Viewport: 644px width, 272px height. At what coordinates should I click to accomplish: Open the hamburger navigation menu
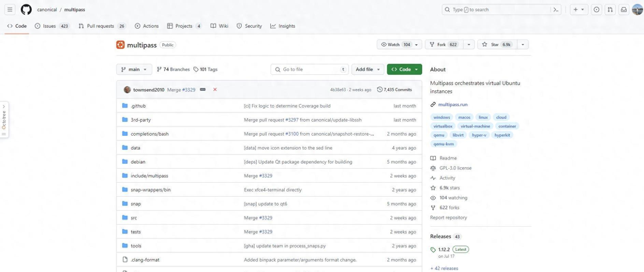(x=10, y=10)
